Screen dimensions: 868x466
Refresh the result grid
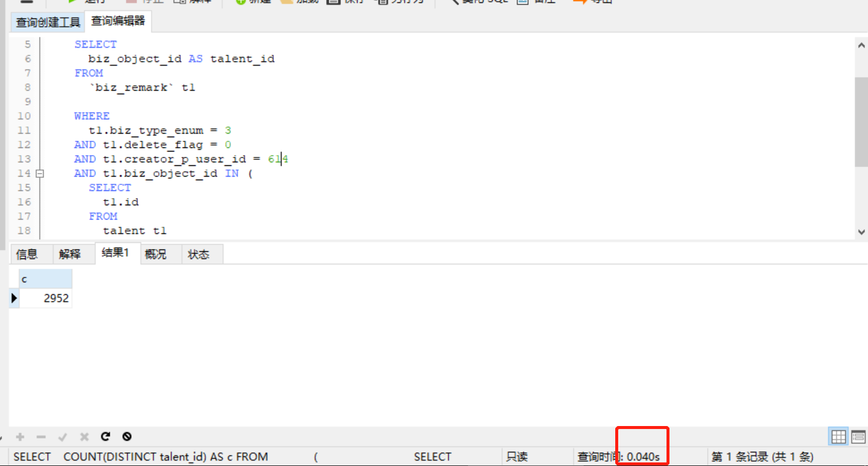pyautogui.click(x=106, y=436)
